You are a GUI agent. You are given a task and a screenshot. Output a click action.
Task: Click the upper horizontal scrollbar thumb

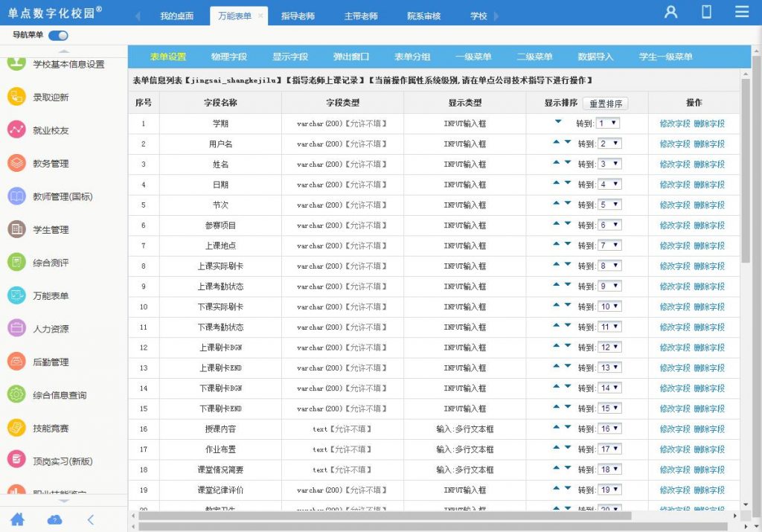(x=385, y=516)
